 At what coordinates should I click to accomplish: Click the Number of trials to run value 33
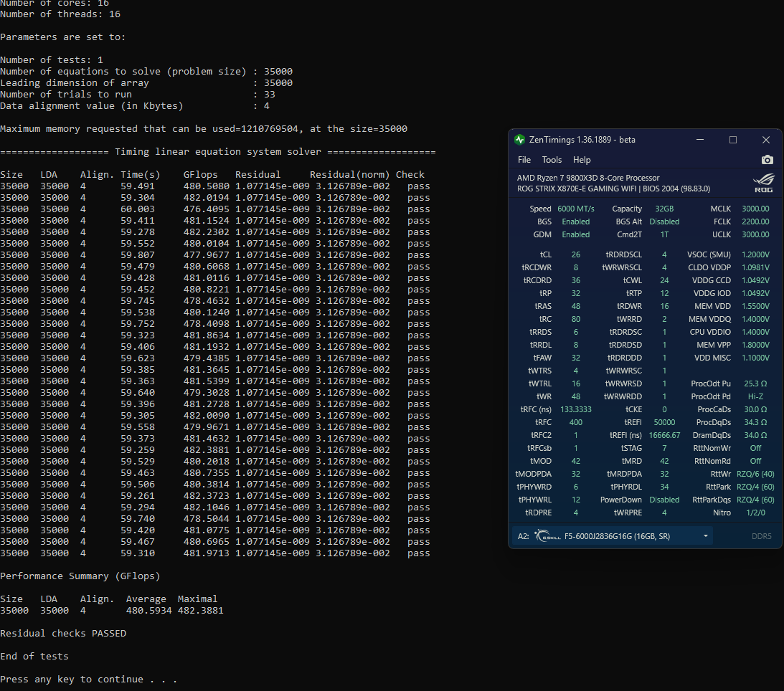point(270,95)
